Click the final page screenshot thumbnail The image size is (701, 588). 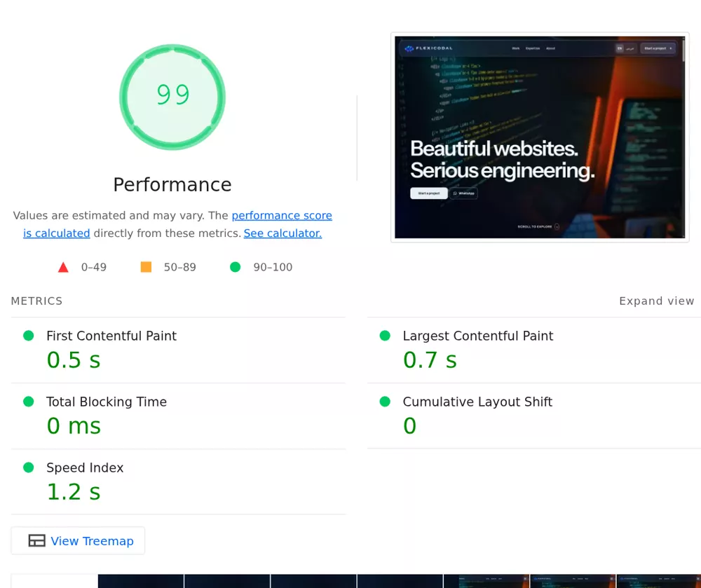click(x=540, y=137)
